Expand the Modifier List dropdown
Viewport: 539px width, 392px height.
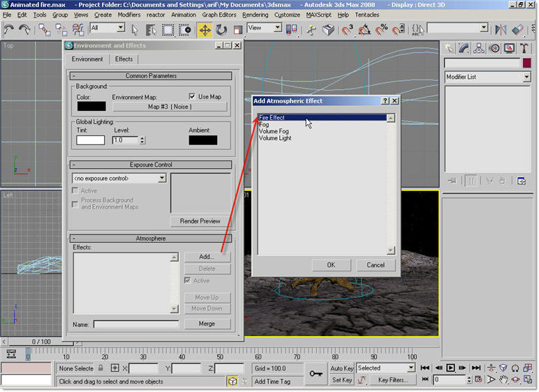coord(526,77)
